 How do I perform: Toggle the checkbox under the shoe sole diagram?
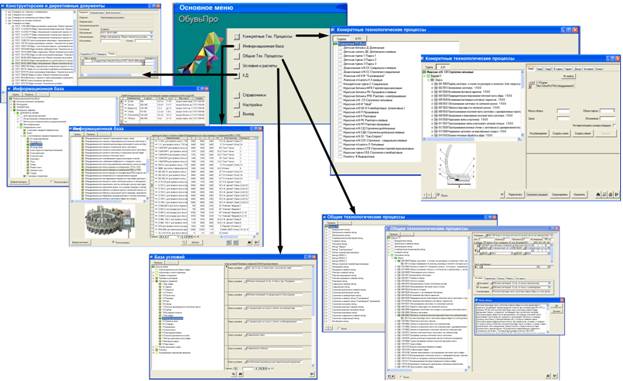[438, 195]
